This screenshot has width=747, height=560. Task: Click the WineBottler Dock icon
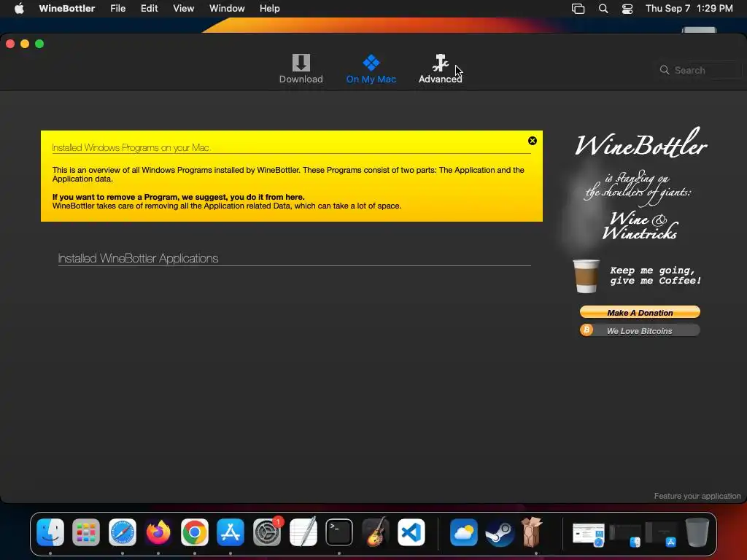coord(533,532)
